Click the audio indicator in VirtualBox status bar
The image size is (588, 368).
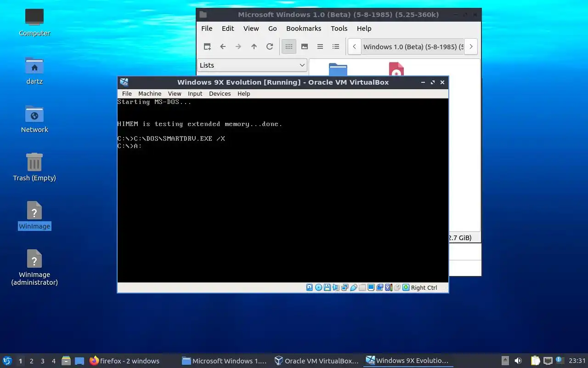[336, 287]
